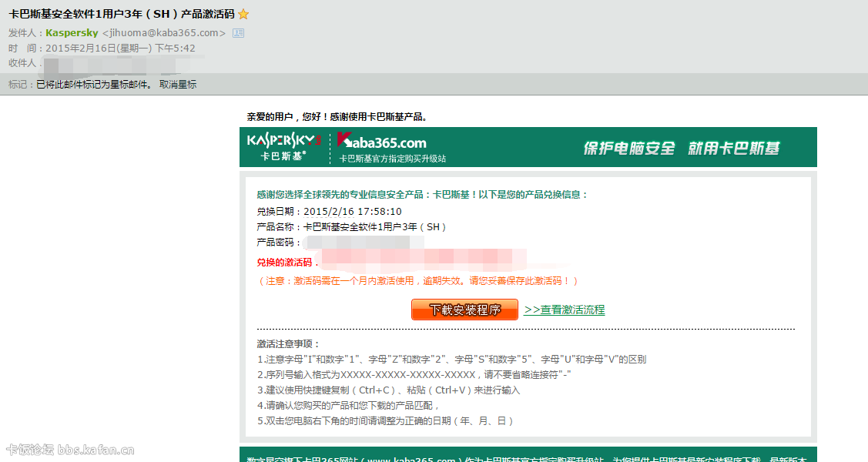Click the sent time 2015年2月16日(星期一) 下午5:42

120,49
